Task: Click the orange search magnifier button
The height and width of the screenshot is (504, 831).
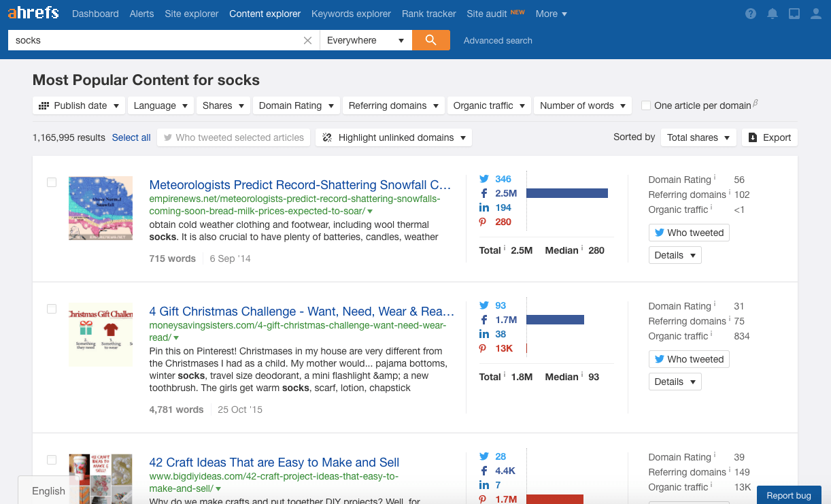Action: [430, 40]
